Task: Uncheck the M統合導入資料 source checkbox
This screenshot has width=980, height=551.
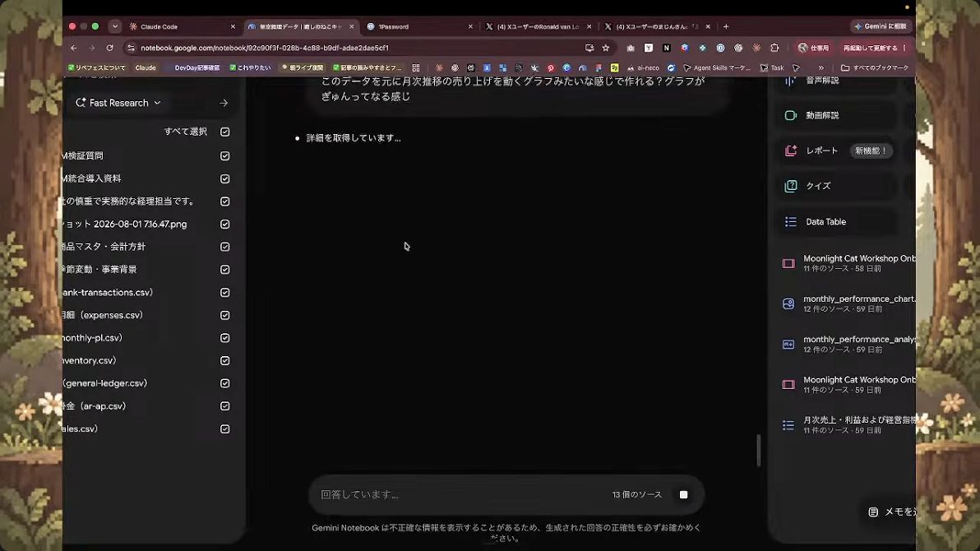Action: click(x=225, y=179)
